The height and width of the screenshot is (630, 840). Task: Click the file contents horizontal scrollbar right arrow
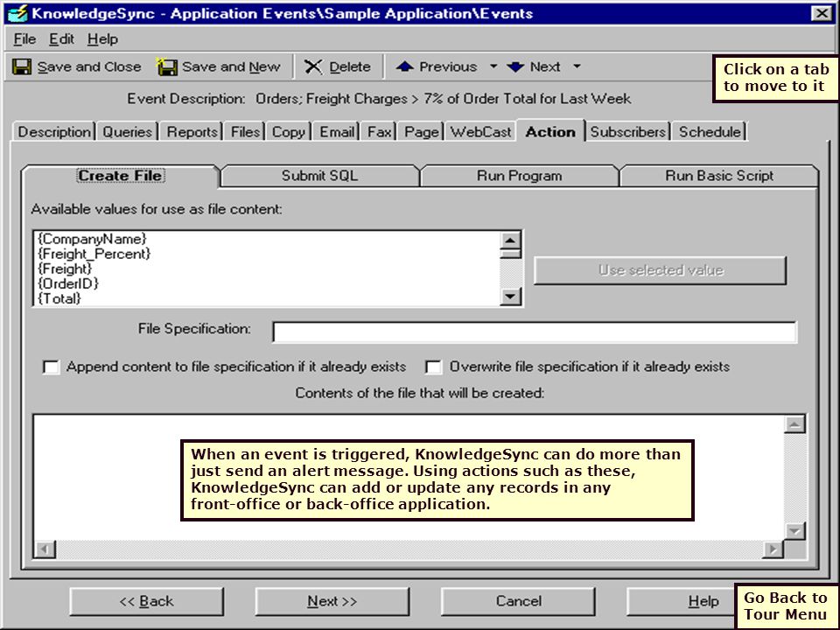[x=773, y=549]
